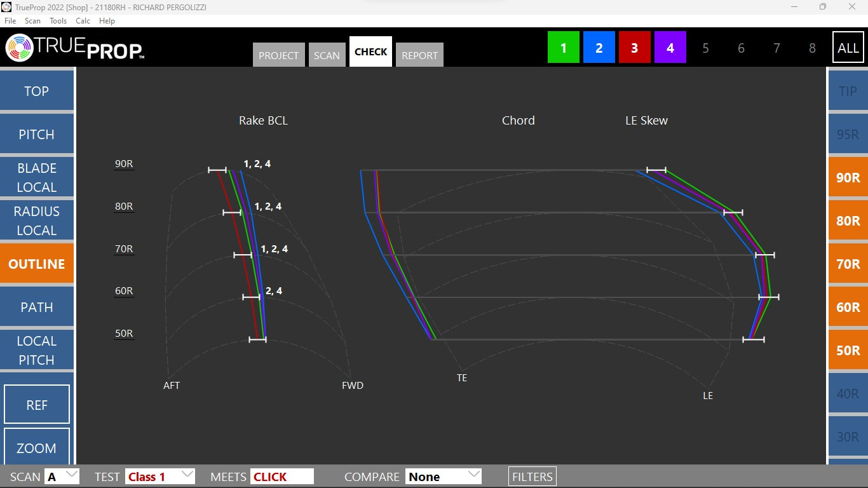Select the PITCH view button
This screenshot has width=868, height=488.
tap(37, 134)
